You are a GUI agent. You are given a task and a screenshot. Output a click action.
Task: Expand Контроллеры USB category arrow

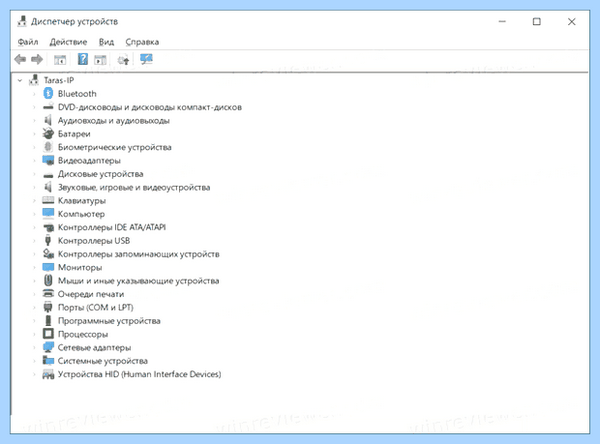[x=34, y=241]
